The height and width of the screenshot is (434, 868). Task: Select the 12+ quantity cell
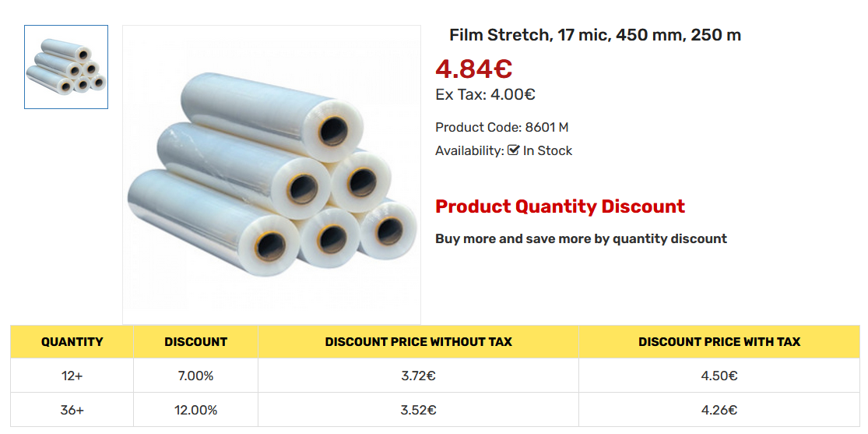pos(72,376)
